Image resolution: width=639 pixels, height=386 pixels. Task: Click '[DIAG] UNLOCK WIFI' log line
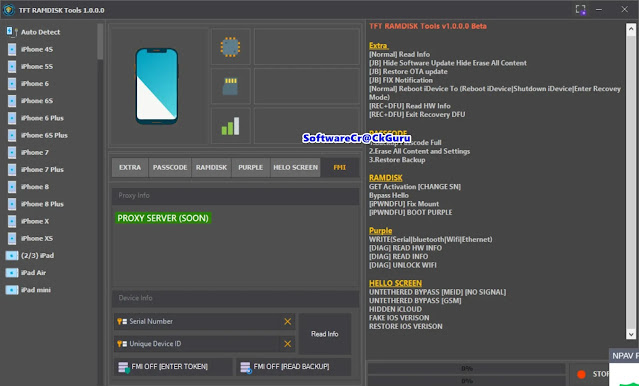pyautogui.click(x=403, y=265)
